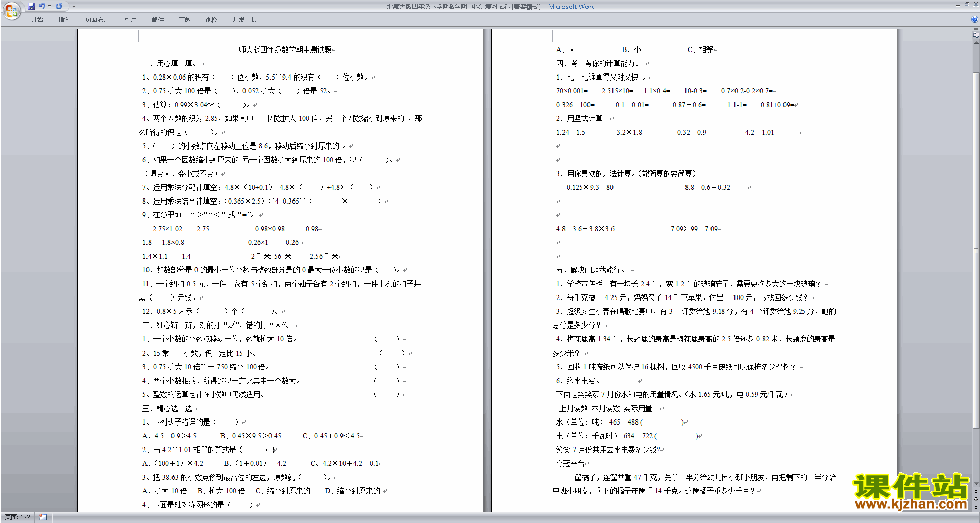
Task: Click the vertical scrollbar thumb
Action: [x=976, y=250]
